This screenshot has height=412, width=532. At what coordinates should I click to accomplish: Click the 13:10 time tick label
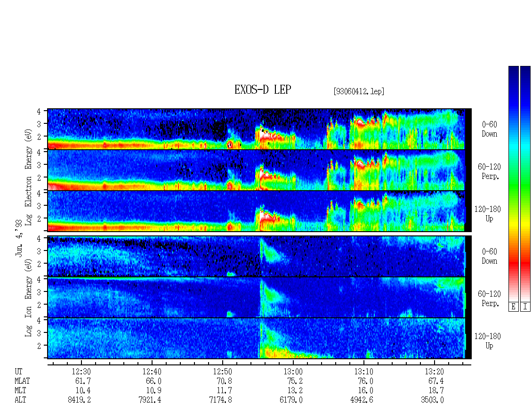[x=363, y=372]
